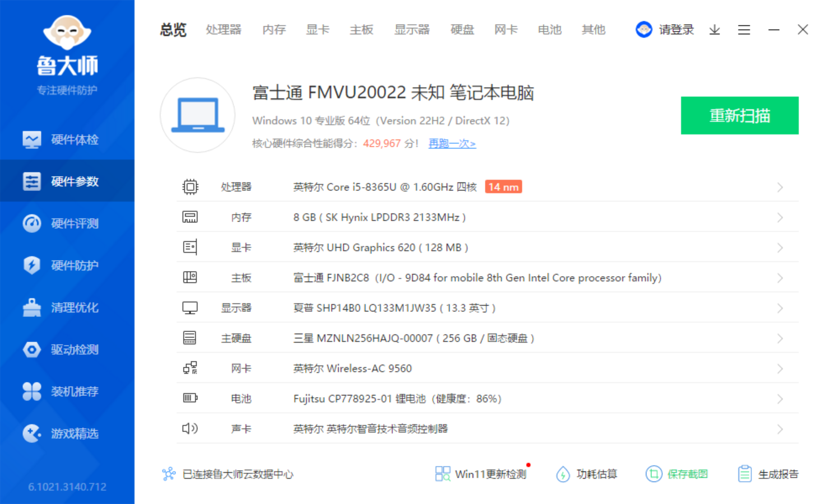Click the 处理器 CPU chip icon
The height and width of the screenshot is (504, 824).
click(190, 186)
